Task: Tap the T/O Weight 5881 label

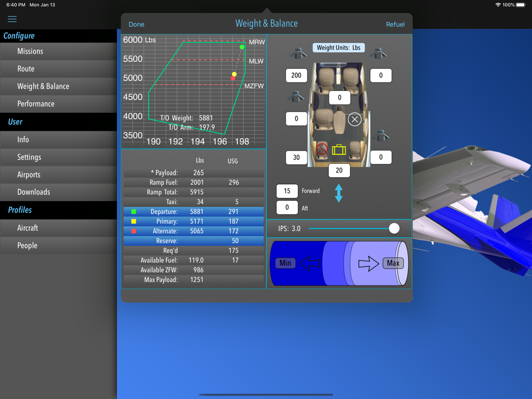Action: [x=186, y=118]
